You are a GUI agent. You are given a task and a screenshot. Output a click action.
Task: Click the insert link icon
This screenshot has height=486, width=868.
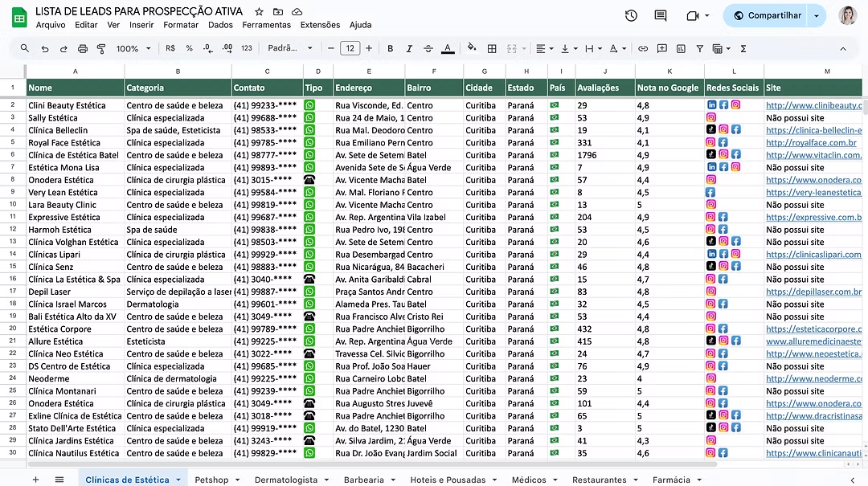point(643,48)
